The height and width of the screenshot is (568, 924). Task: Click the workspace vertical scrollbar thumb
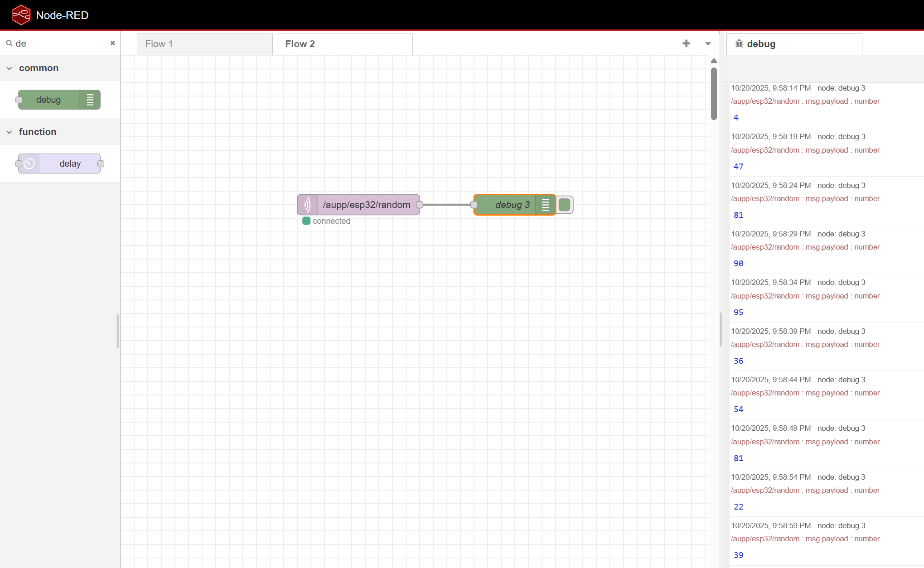[714, 94]
